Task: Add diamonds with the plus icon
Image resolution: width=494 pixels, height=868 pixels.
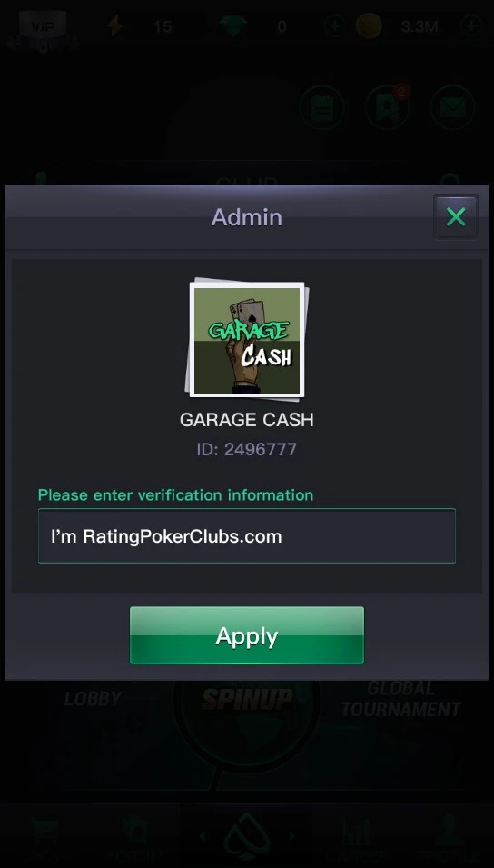Action: tap(335, 26)
